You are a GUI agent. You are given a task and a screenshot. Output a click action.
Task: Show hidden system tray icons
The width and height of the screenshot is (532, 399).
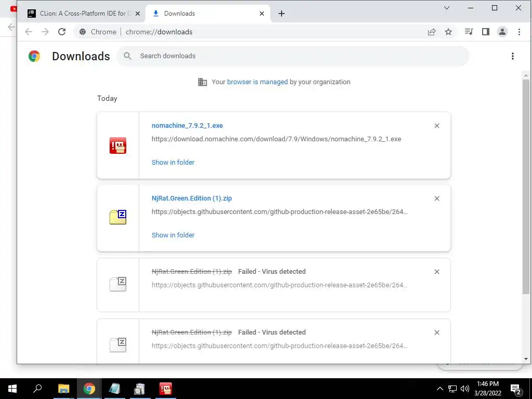[x=440, y=389]
